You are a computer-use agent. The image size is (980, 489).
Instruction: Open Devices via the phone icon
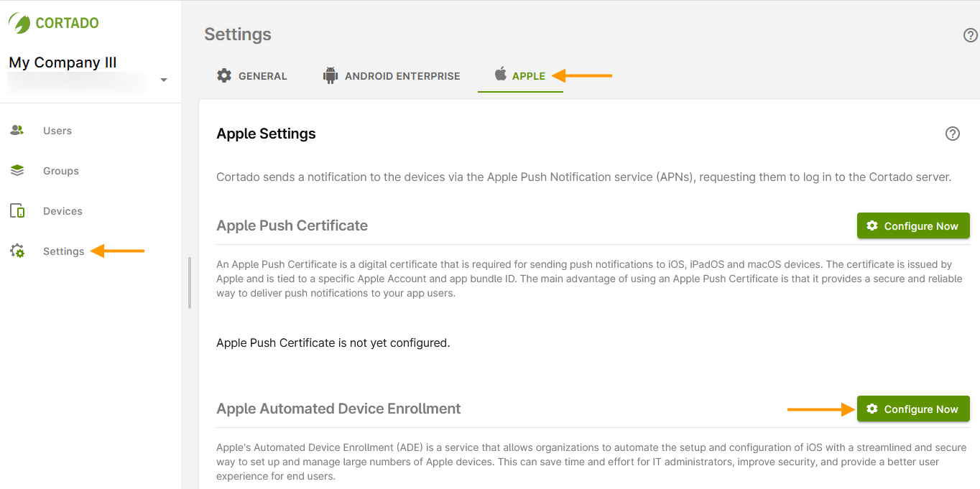pyautogui.click(x=17, y=210)
